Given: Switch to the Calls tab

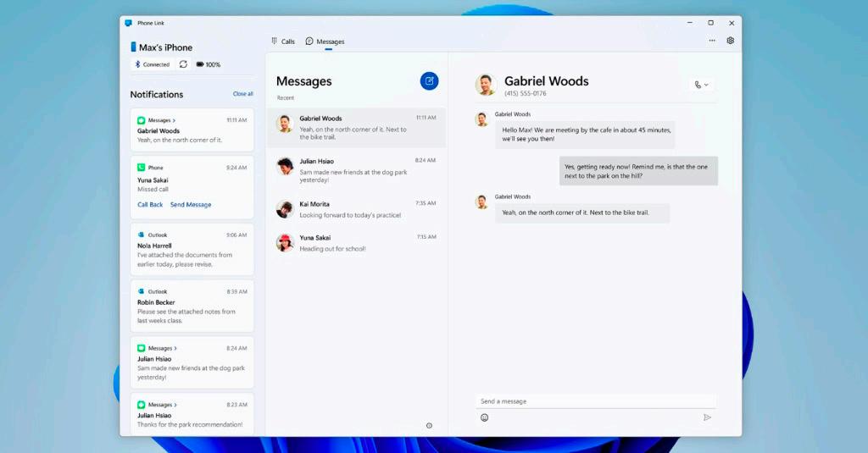Looking at the screenshot, I should click(283, 41).
